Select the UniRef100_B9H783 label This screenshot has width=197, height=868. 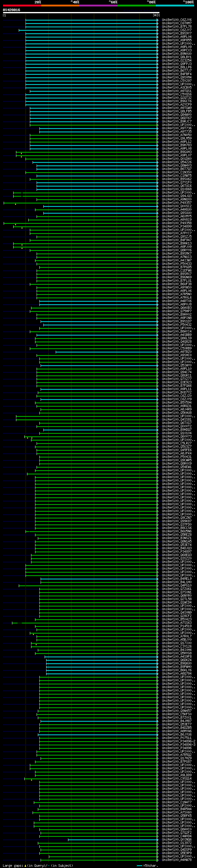pos(176,145)
